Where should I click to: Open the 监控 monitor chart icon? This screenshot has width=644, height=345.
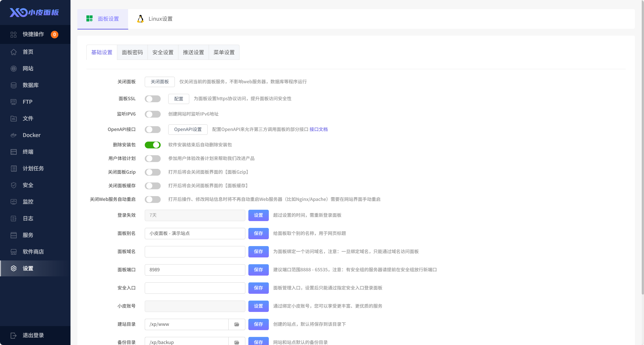(14, 202)
